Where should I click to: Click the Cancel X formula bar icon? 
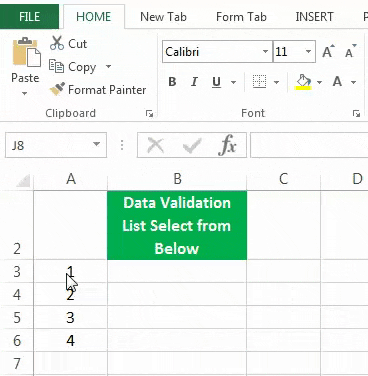[x=155, y=145]
